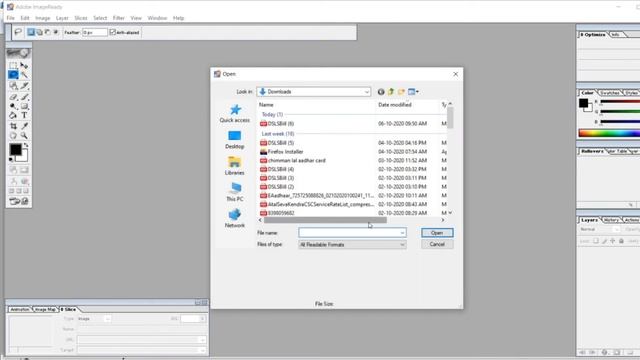
Task: Switch to the Swatches tab
Action: pos(610,93)
